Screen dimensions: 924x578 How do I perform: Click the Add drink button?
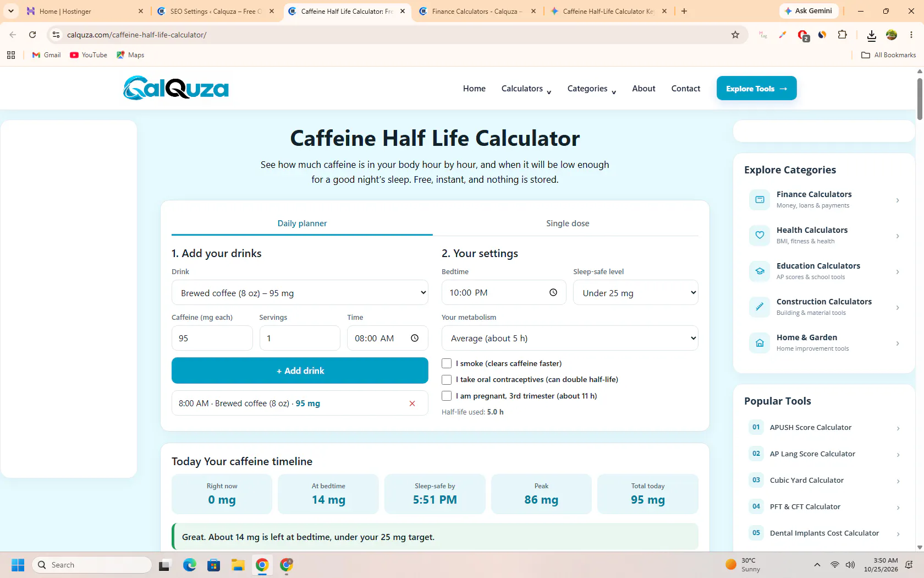[300, 370]
